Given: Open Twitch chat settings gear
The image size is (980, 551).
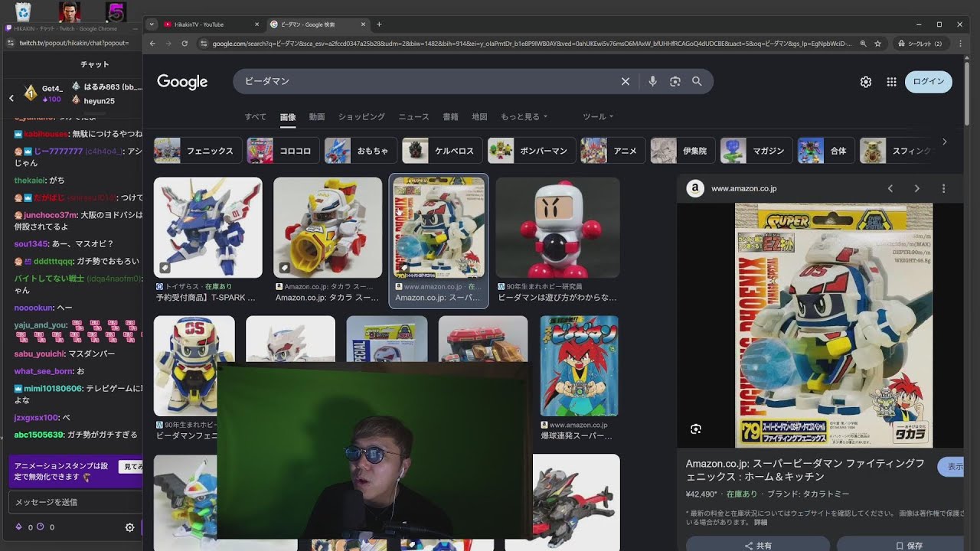Looking at the screenshot, I should click(x=129, y=527).
